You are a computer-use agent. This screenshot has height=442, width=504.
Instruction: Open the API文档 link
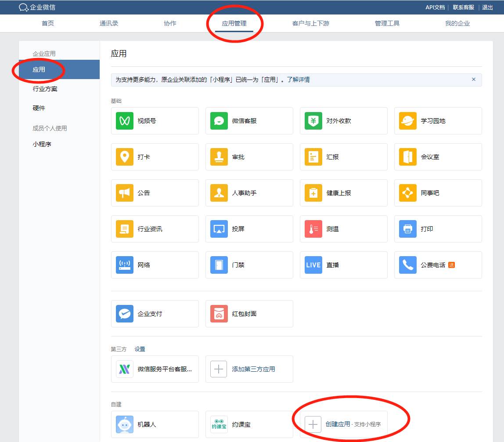click(x=435, y=7)
